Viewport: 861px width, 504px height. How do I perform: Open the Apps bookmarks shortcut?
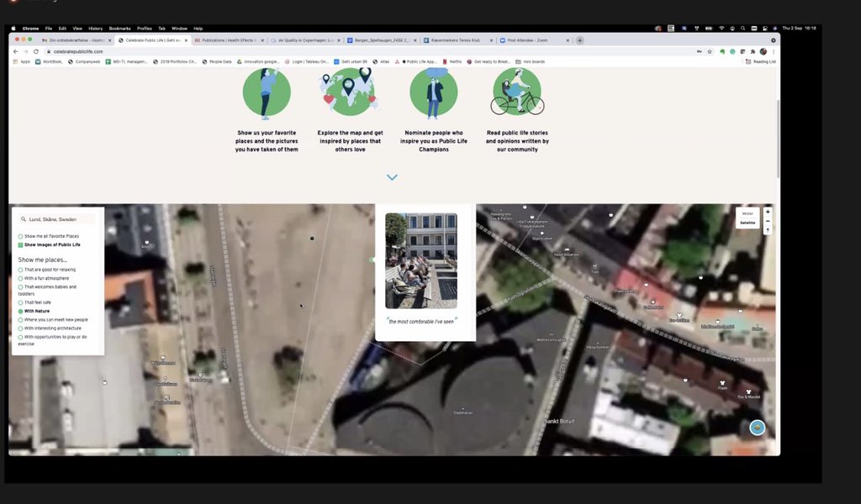point(22,61)
